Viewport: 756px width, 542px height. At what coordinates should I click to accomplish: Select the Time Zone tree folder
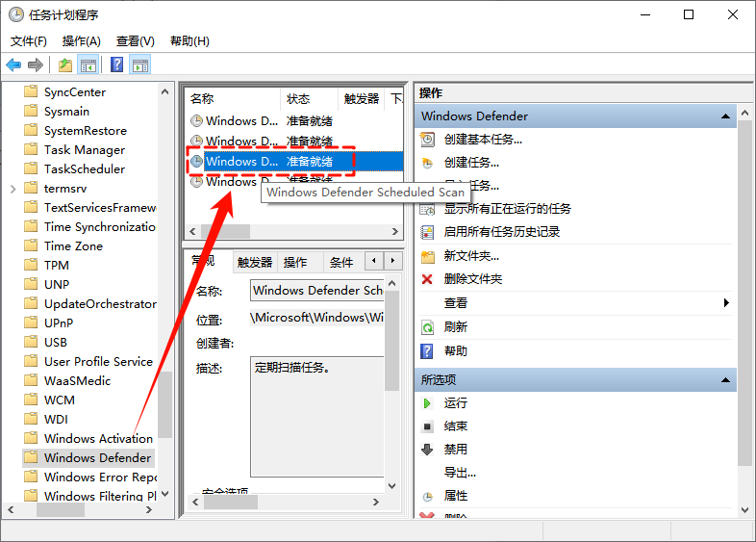click(73, 245)
